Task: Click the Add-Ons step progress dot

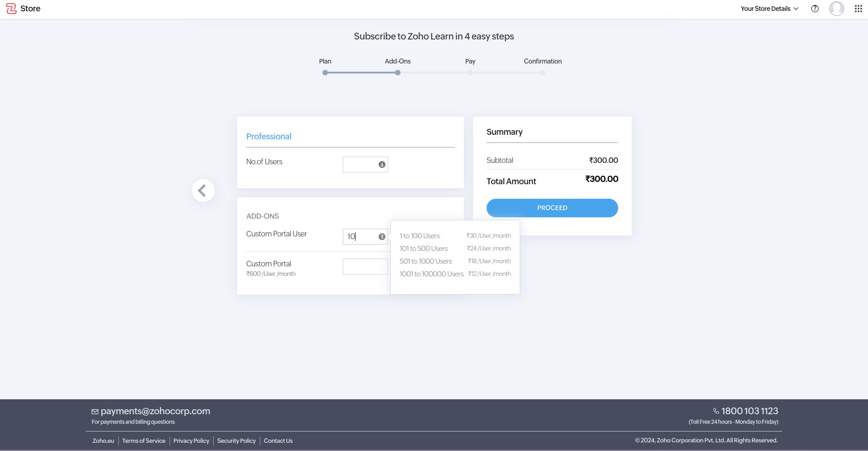Action: pyautogui.click(x=398, y=73)
